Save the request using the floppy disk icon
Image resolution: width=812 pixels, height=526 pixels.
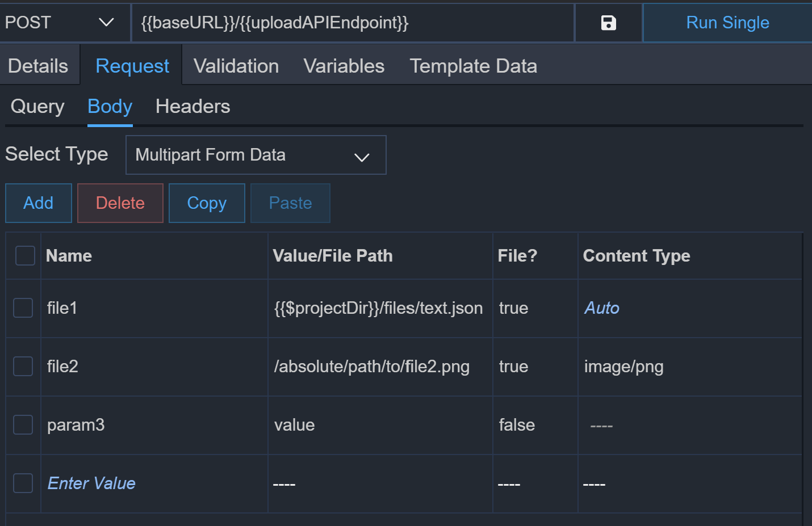tap(608, 23)
